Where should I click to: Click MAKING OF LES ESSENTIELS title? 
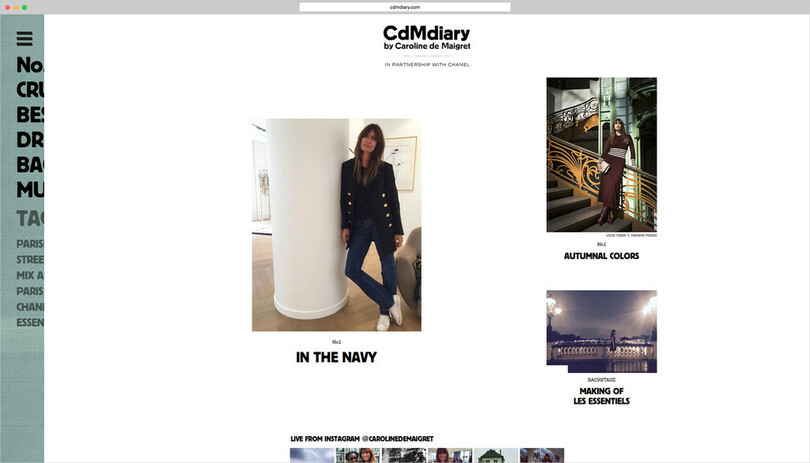[601, 396]
